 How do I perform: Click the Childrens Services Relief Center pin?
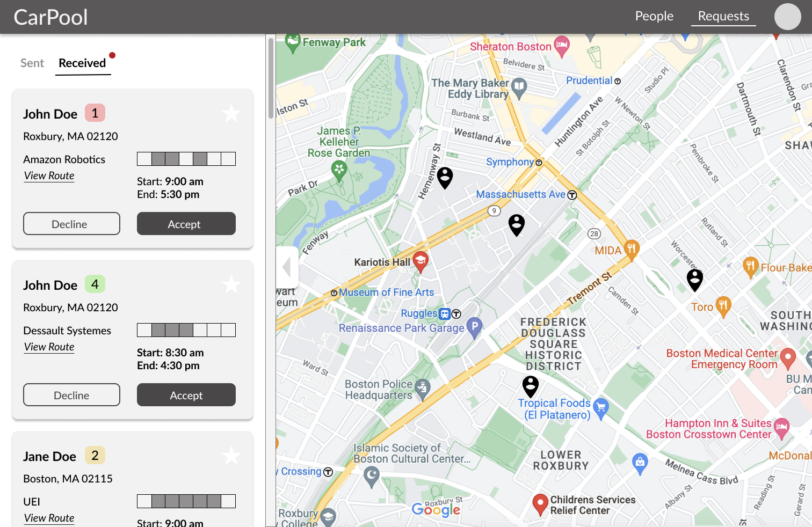(540, 505)
